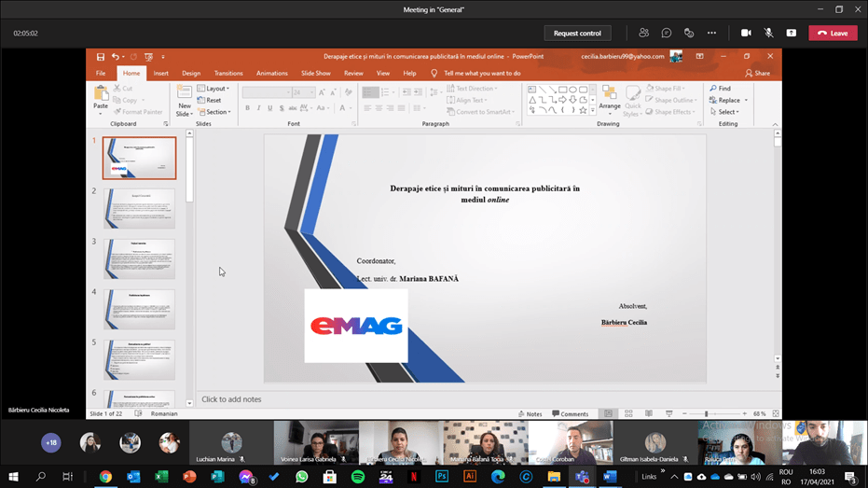This screenshot has width=868, height=488.
Task: Click the zoom slider in the status bar
Action: click(x=707, y=414)
